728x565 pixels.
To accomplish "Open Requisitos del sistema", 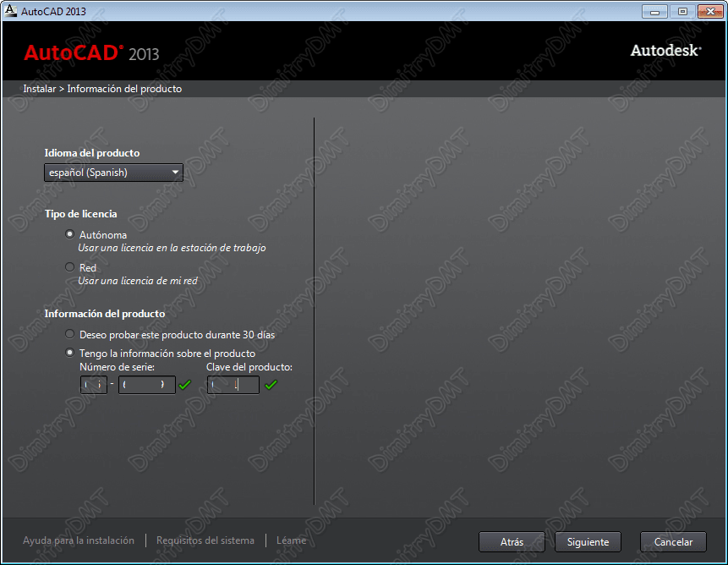I will click(206, 540).
